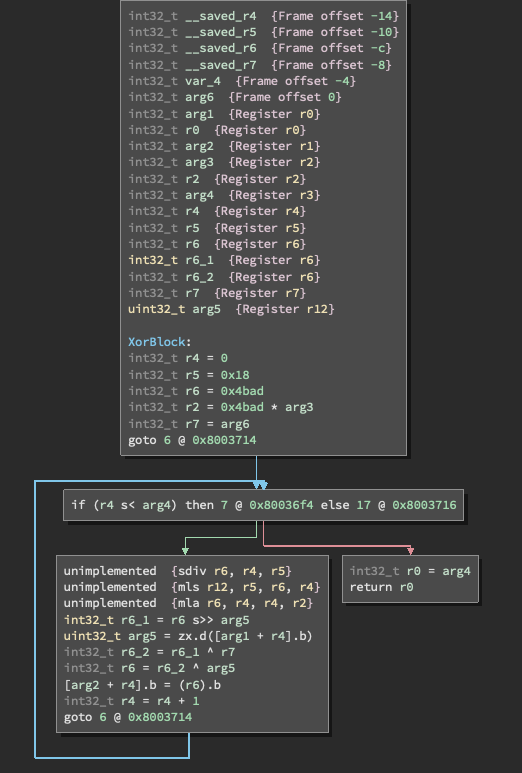522x773 pixels.
Task: Select the sdiv r6, r4, r5 unimplemented line
Action: click(x=178, y=571)
